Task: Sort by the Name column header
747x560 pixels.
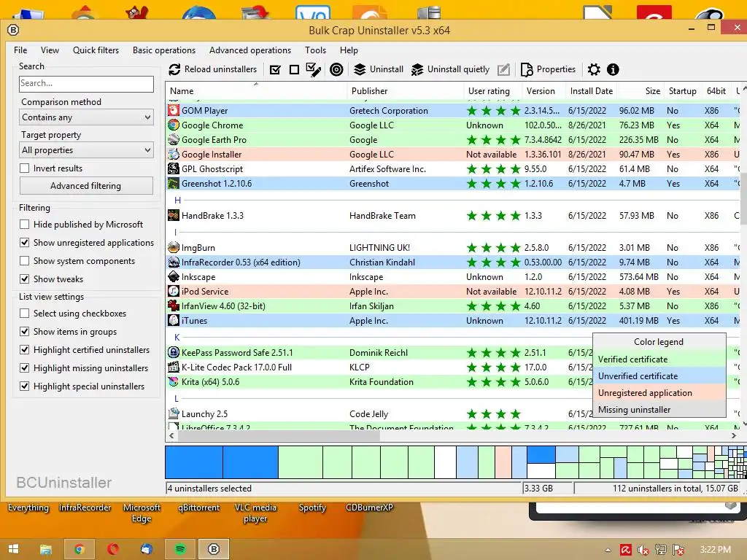Action: tap(256, 91)
